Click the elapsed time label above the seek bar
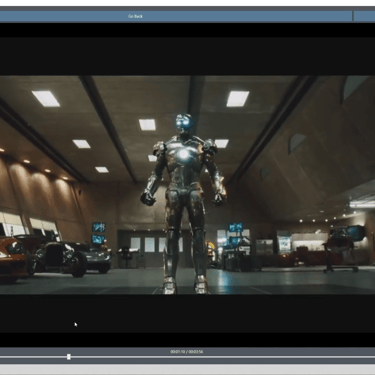 (x=187, y=352)
